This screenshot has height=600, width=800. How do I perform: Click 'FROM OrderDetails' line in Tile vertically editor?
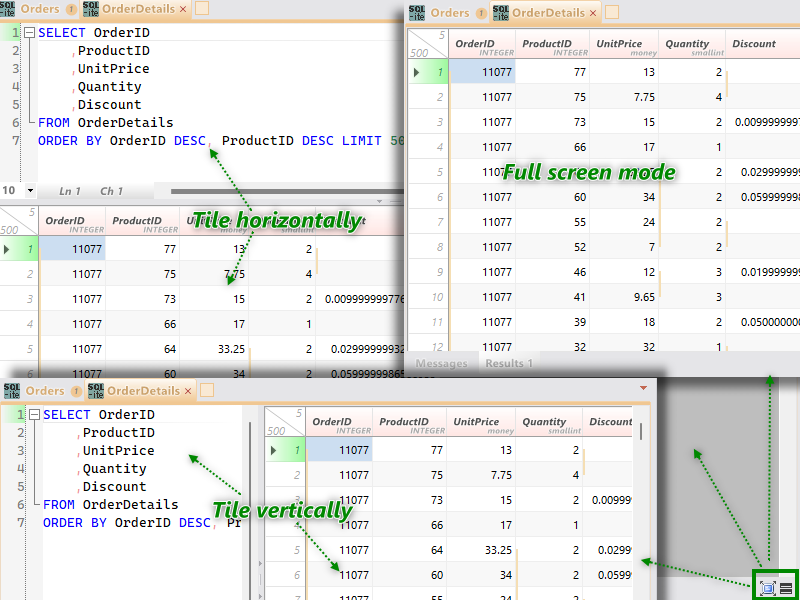111,505
